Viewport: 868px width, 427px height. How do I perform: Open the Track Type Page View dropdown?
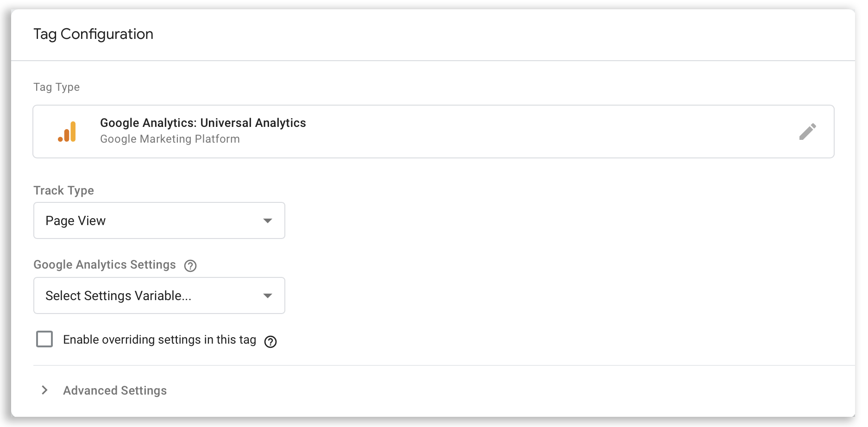tap(159, 220)
